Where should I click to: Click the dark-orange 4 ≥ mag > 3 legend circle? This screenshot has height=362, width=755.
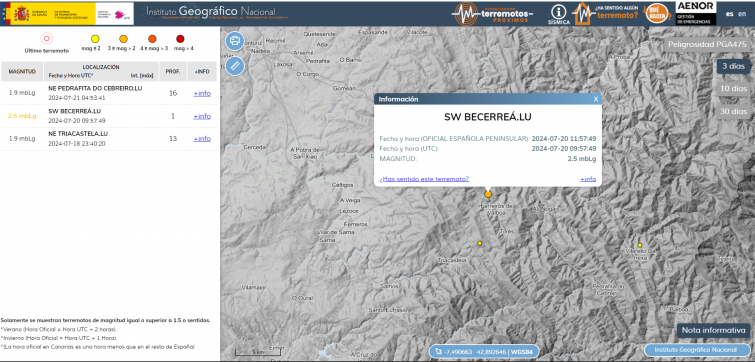(x=152, y=39)
